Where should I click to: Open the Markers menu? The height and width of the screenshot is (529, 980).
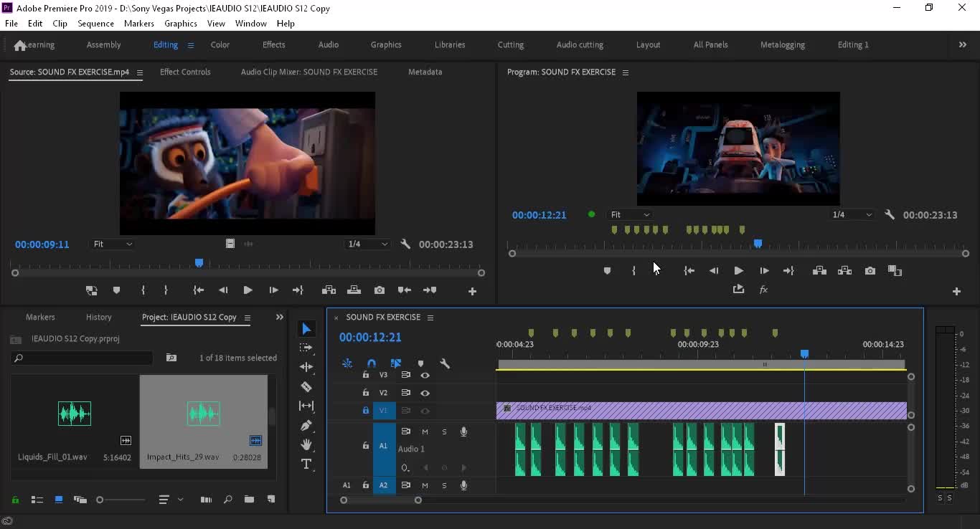pyautogui.click(x=138, y=24)
